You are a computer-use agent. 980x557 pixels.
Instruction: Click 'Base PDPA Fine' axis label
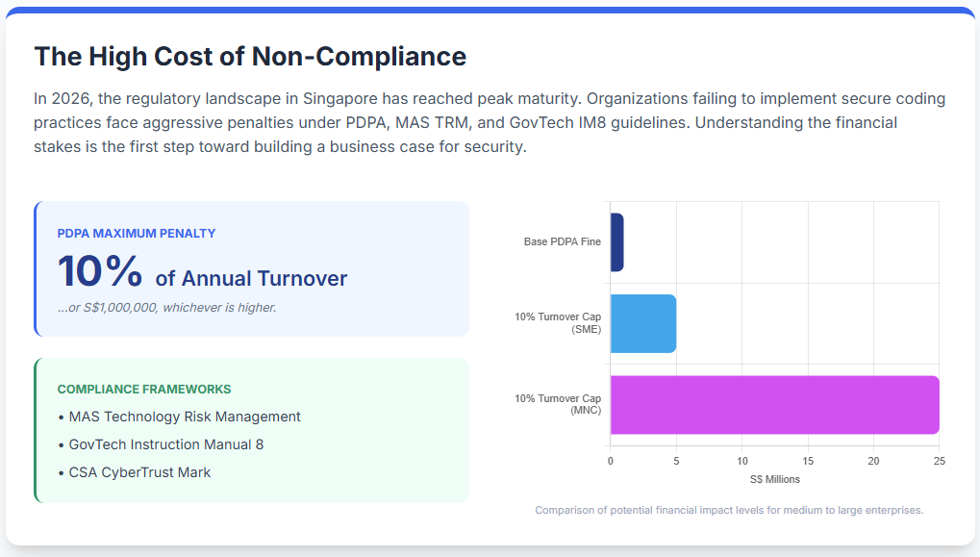click(563, 241)
